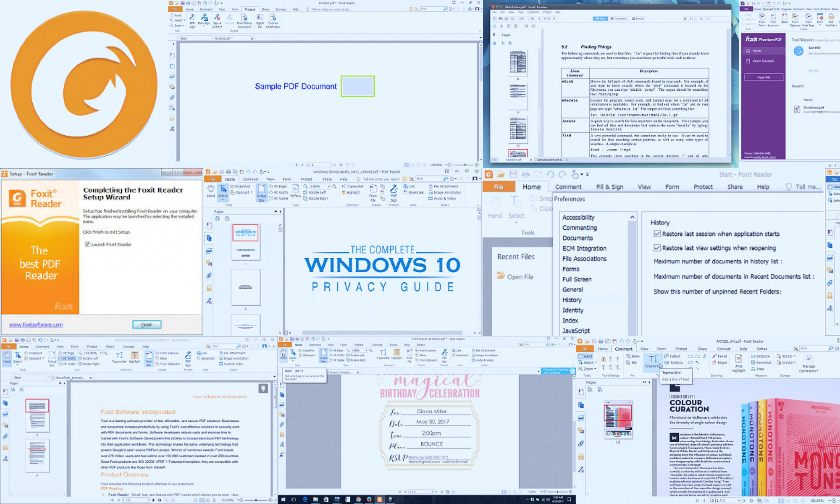The height and width of the screenshot is (504, 840).
Task: Open Protect tab in Start - Foxit Reader window
Action: click(x=703, y=187)
